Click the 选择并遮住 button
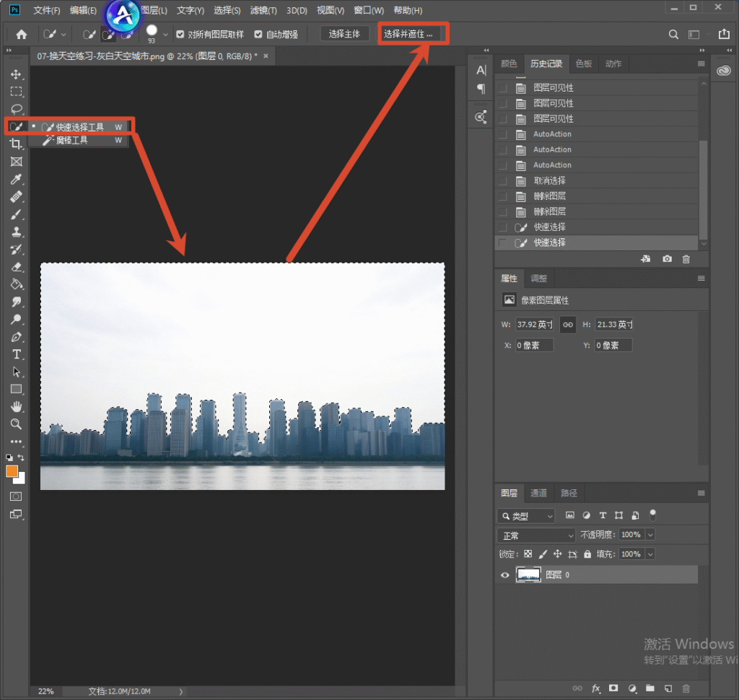This screenshot has height=700, width=739. point(408,34)
